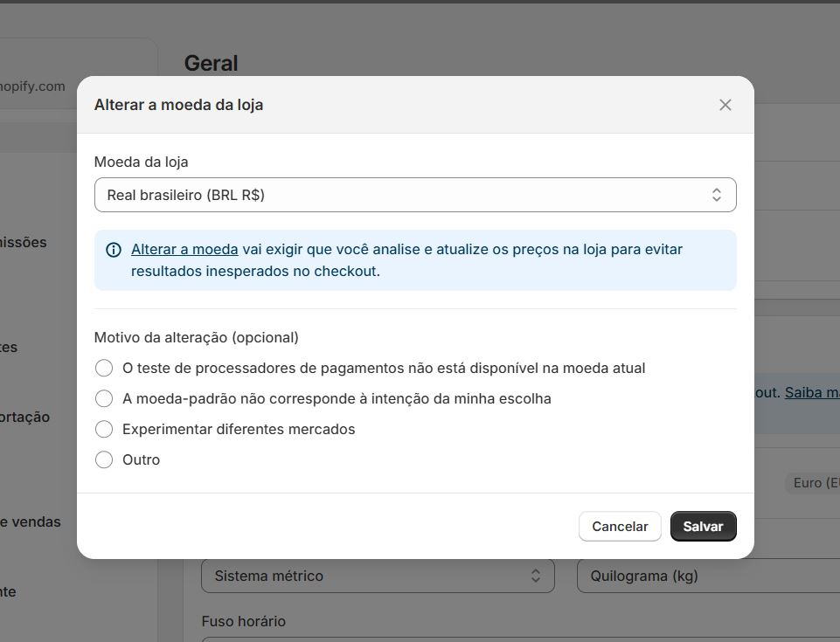
Task: Open Quilograma (kg) dropdown behind the dialog
Action: [708, 576]
